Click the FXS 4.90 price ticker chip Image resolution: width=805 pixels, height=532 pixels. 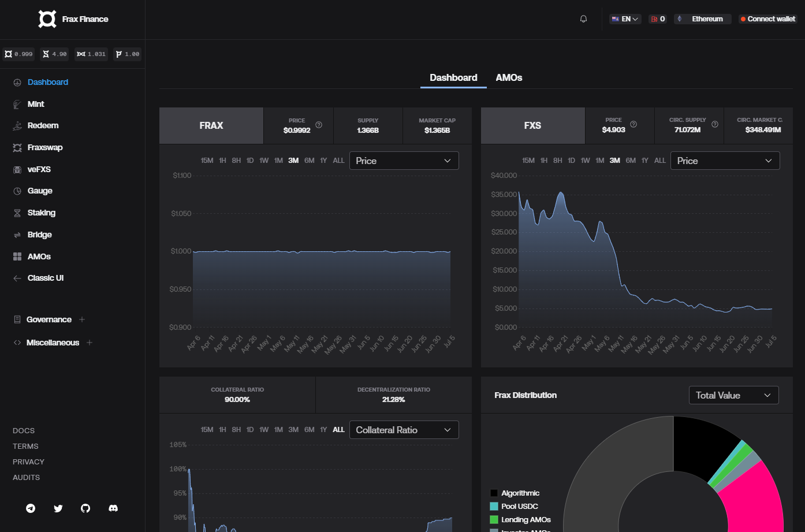[x=55, y=54]
